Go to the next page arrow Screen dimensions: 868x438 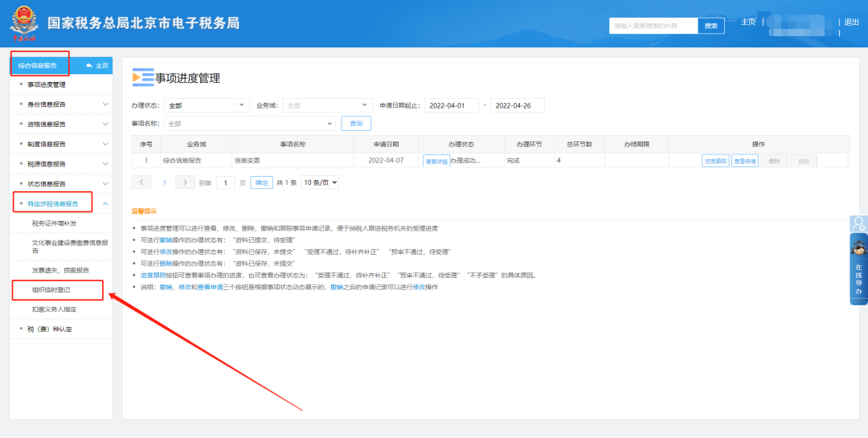(x=186, y=182)
